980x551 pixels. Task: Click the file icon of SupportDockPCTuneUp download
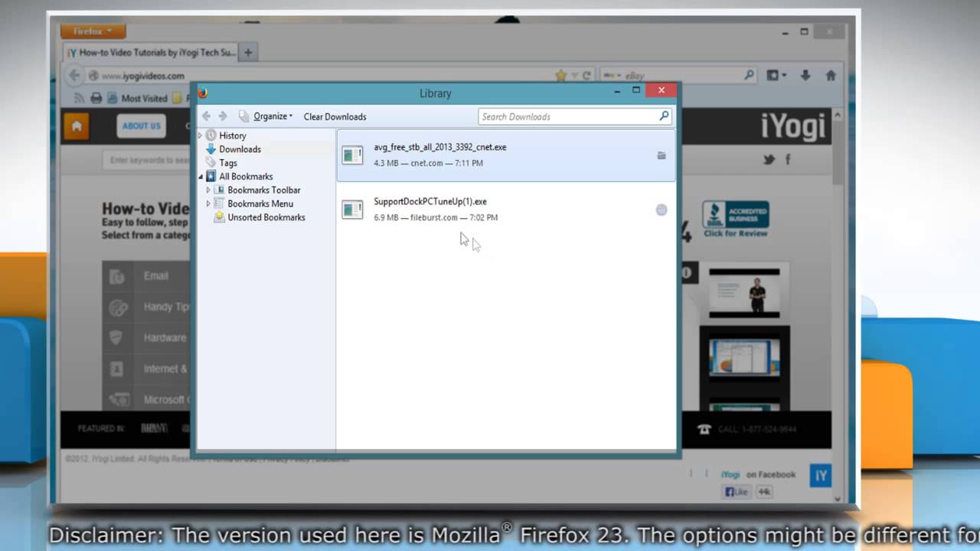click(x=352, y=210)
